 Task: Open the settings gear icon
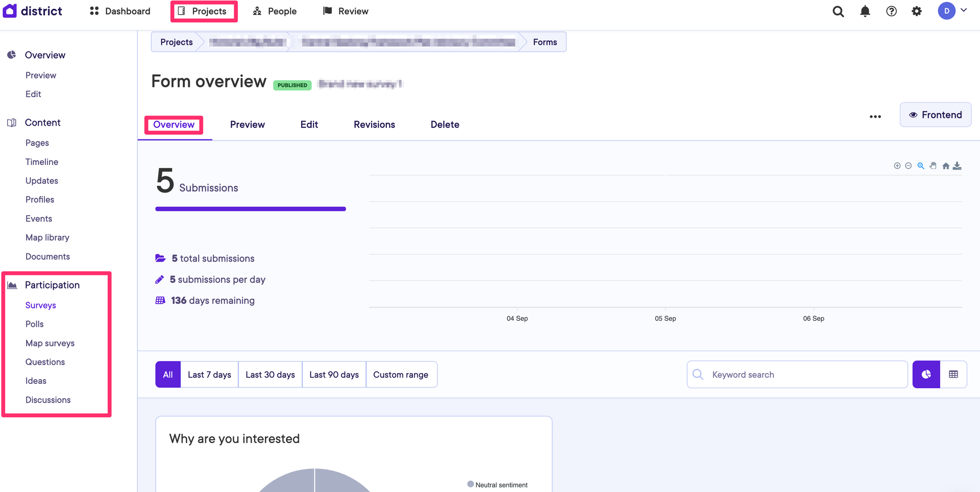point(917,11)
